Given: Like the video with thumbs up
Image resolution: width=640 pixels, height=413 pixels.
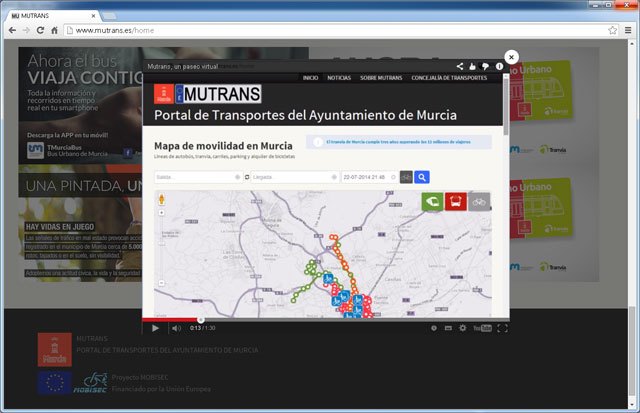Looking at the screenshot, I should pyautogui.click(x=473, y=66).
